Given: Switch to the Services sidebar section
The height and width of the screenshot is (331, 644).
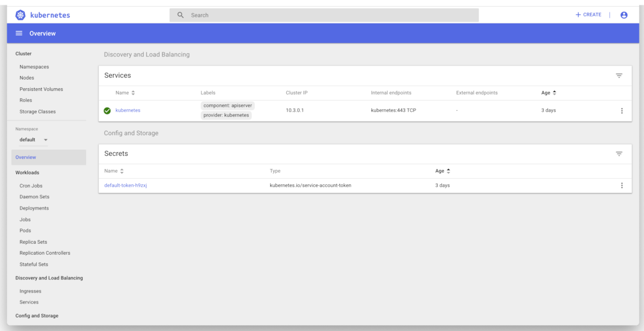Looking at the screenshot, I should [x=29, y=302].
